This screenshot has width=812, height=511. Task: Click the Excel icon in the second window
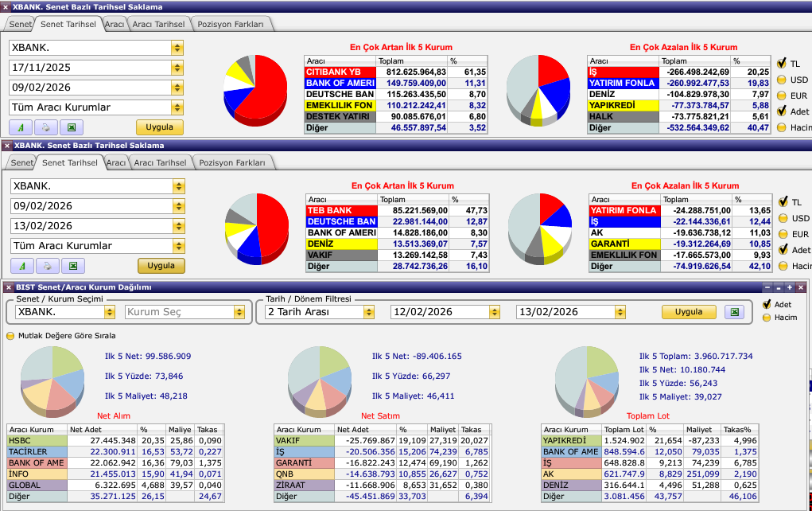point(73,266)
